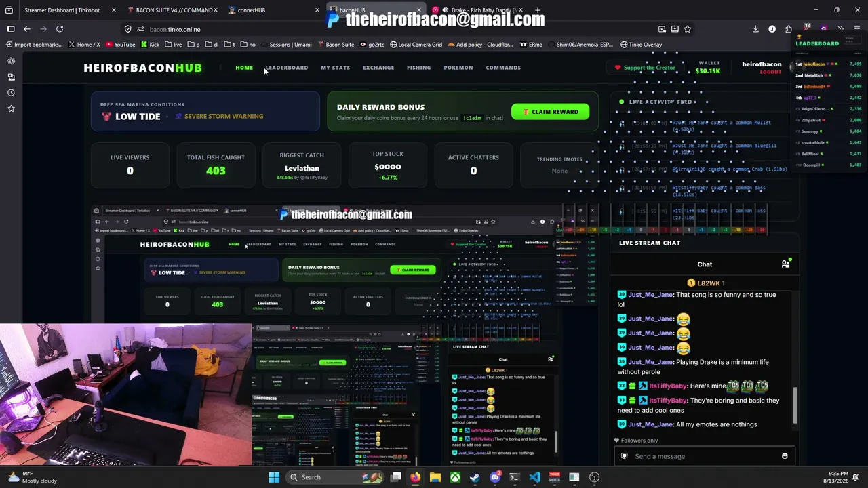
Task: Open the live bookmarks folder
Action: click(x=174, y=45)
